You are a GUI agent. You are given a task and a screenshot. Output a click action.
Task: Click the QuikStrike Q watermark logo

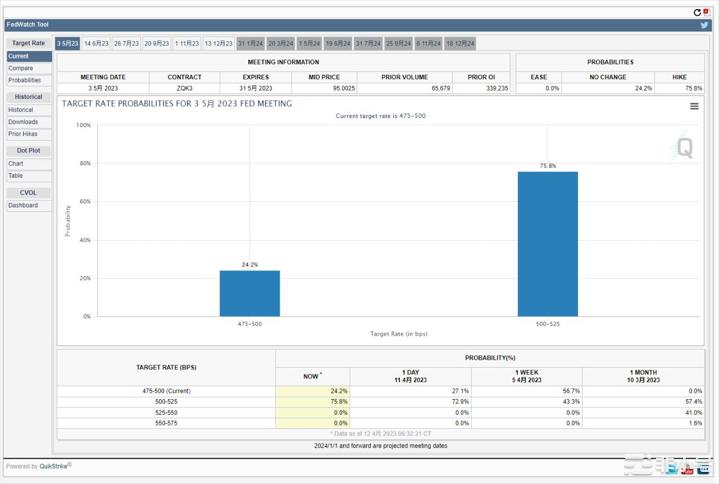pos(684,147)
